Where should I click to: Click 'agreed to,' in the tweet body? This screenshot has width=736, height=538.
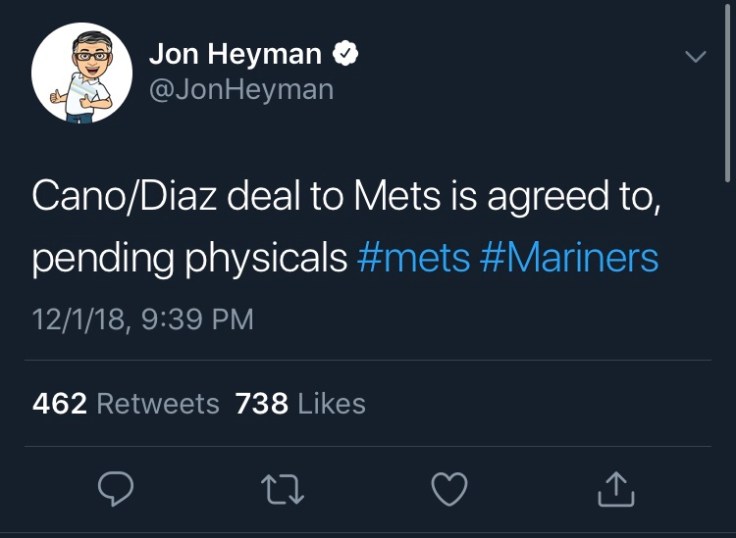point(573,196)
